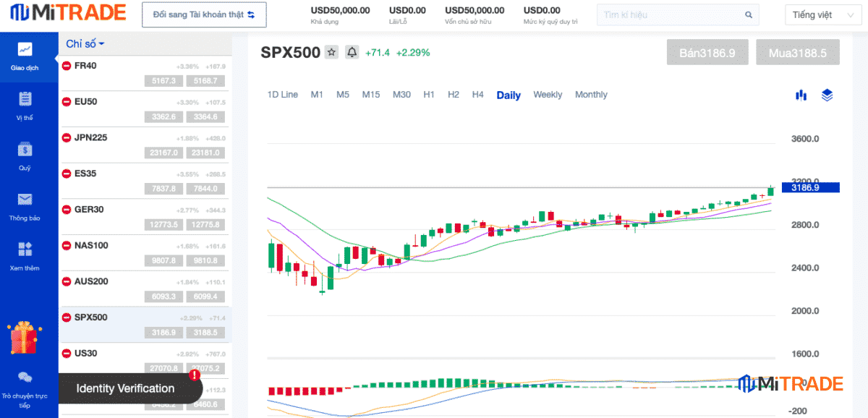Screen dimensions: 868x418
Task: Set price alert bell for SPX500
Action: [x=352, y=52]
